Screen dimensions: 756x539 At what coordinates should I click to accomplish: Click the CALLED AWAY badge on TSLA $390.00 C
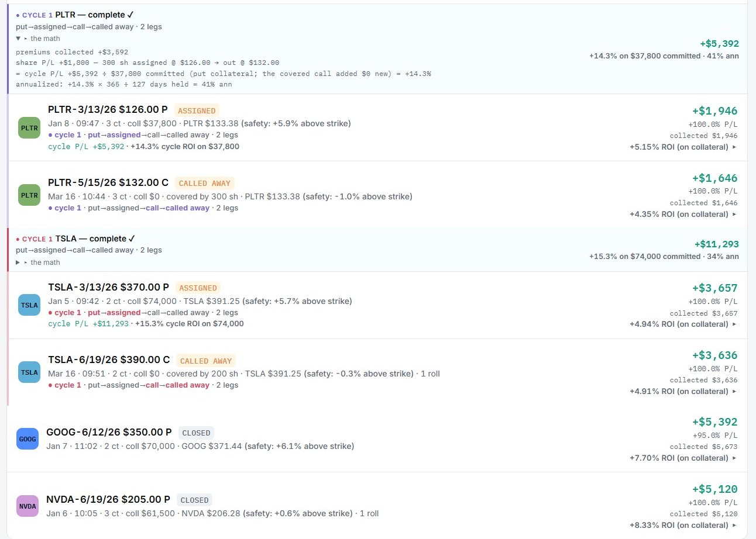pos(205,361)
